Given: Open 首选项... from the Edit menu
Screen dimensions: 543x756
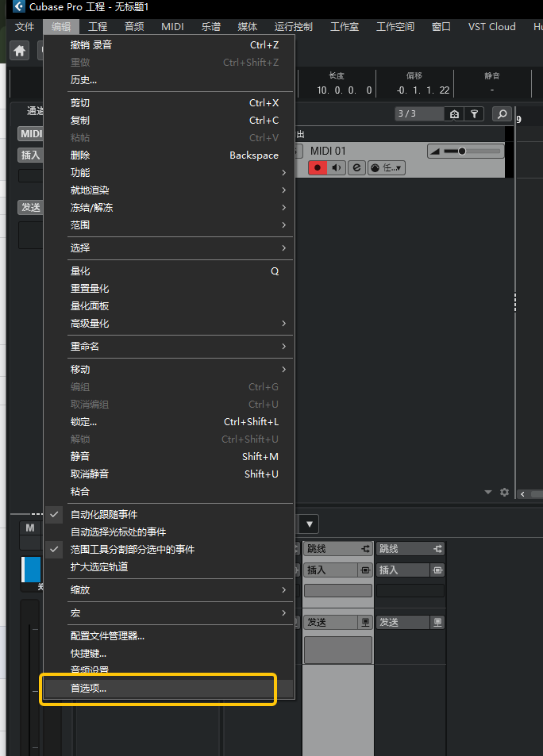Looking at the screenshot, I should (169, 688).
